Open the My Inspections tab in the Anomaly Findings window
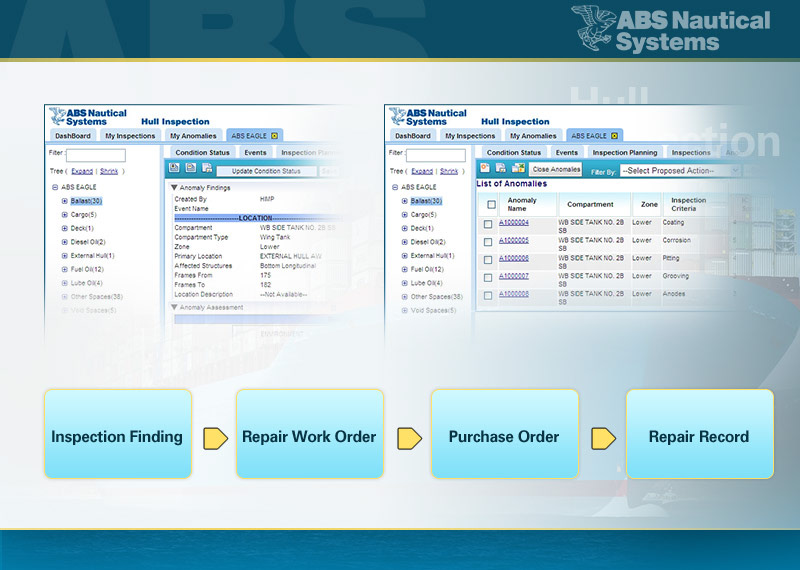This screenshot has height=570, width=800. click(x=130, y=136)
